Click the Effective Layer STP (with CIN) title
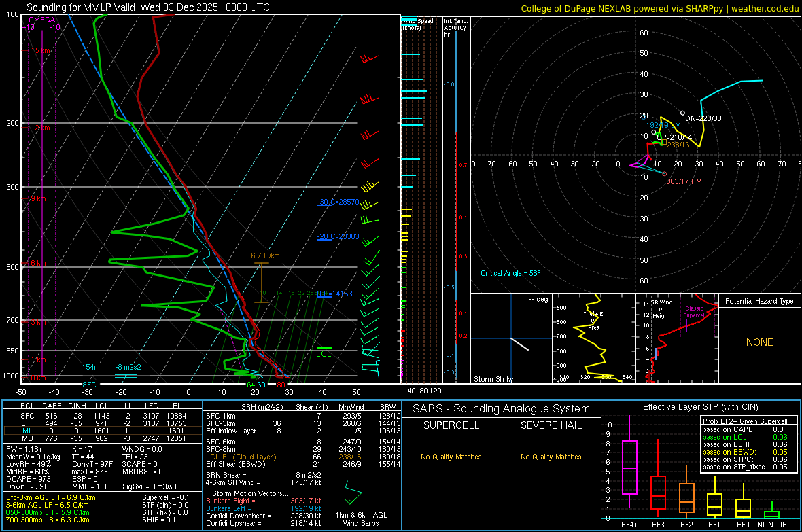This screenshot has width=802, height=532. pos(701,407)
